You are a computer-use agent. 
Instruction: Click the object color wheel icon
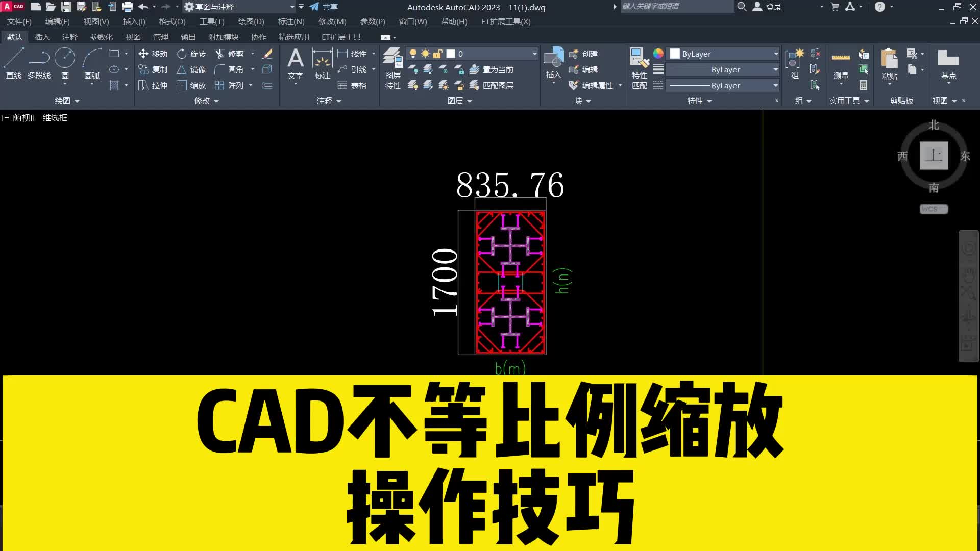[x=658, y=54]
